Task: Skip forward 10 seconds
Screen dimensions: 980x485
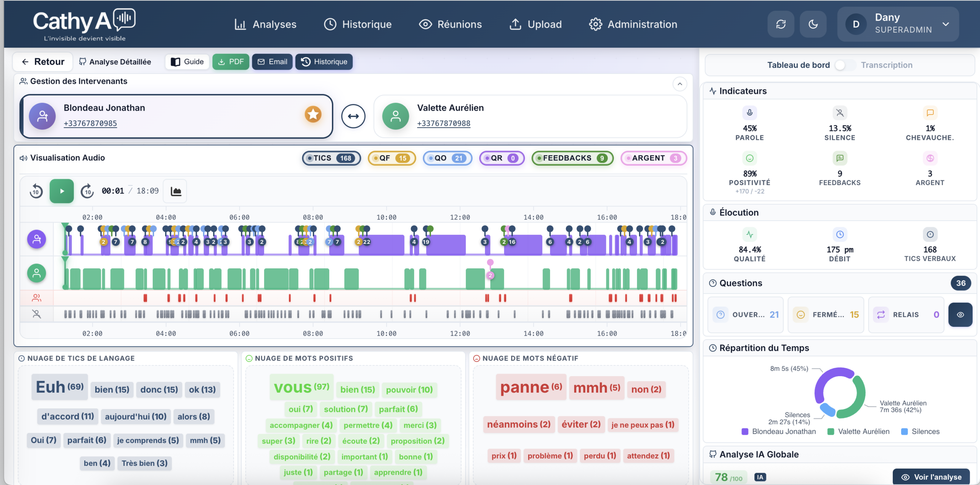Action: pyautogui.click(x=87, y=191)
